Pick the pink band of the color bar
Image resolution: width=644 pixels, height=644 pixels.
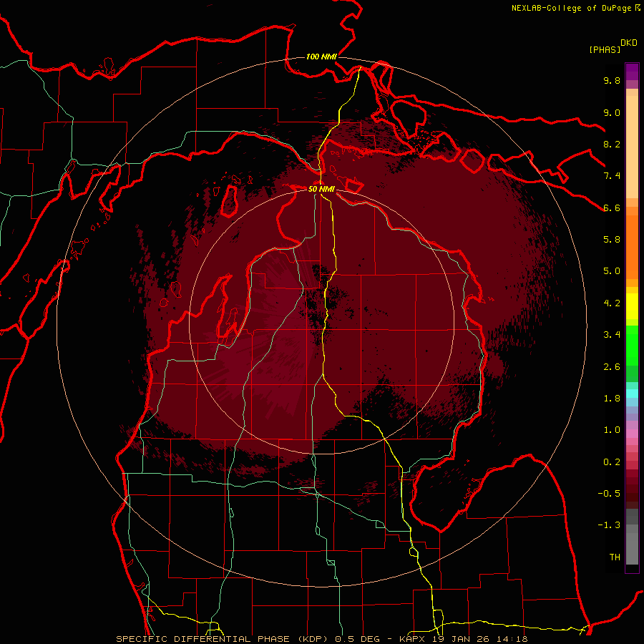pyautogui.click(x=632, y=434)
